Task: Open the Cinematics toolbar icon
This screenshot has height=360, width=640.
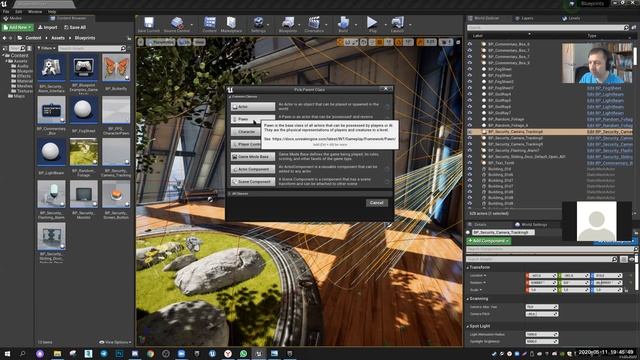Action: pos(314,24)
